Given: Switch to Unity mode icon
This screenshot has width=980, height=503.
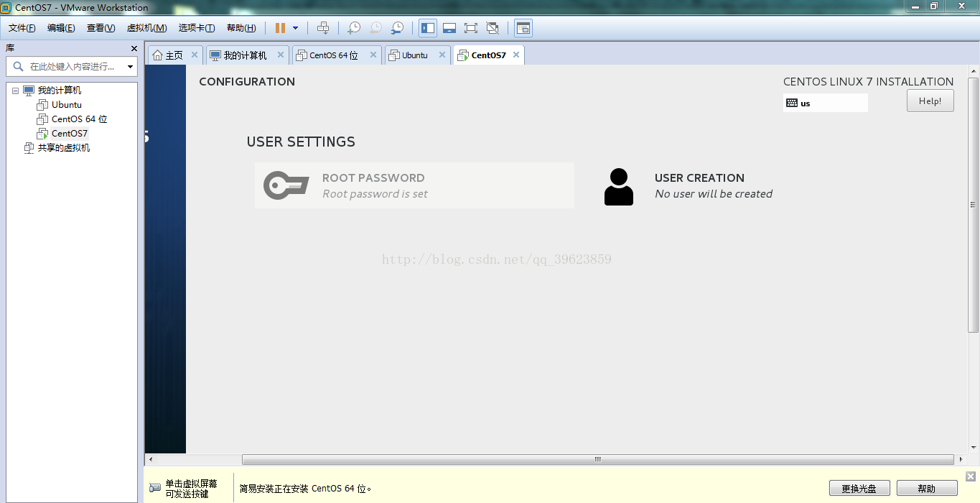Looking at the screenshot, I should [x=493, y=28].
